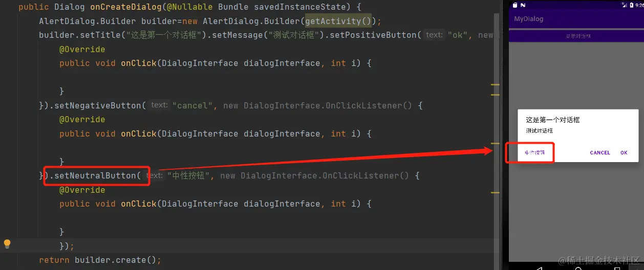Tap OK button in emulator dialog
Viewport: 644px width, 270px height.
tap(624, 152)
